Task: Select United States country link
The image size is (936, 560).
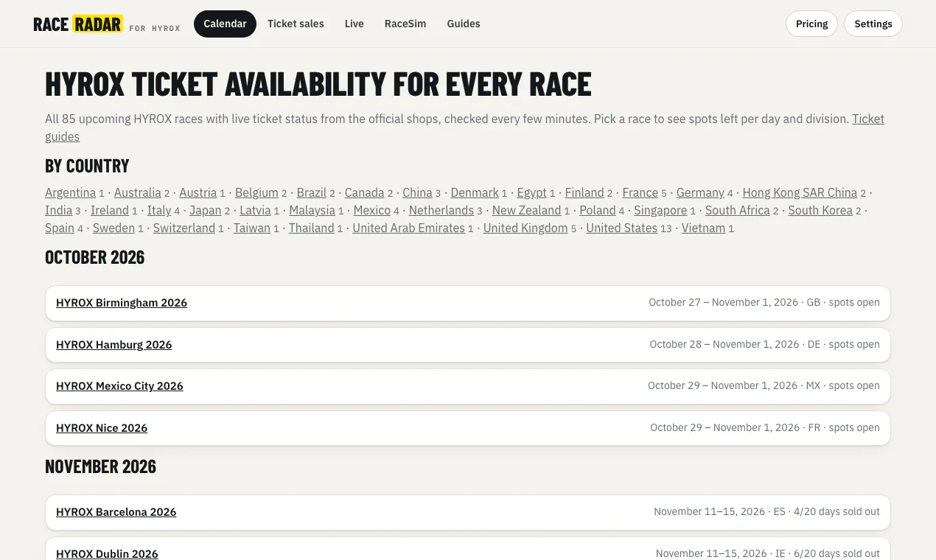Action: pos(621,228)
